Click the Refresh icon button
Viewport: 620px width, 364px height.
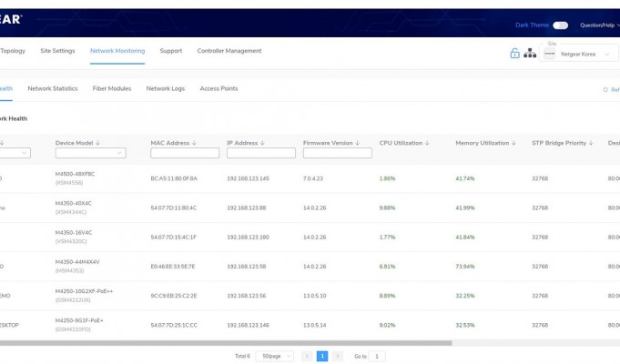(x=605, y=90)
